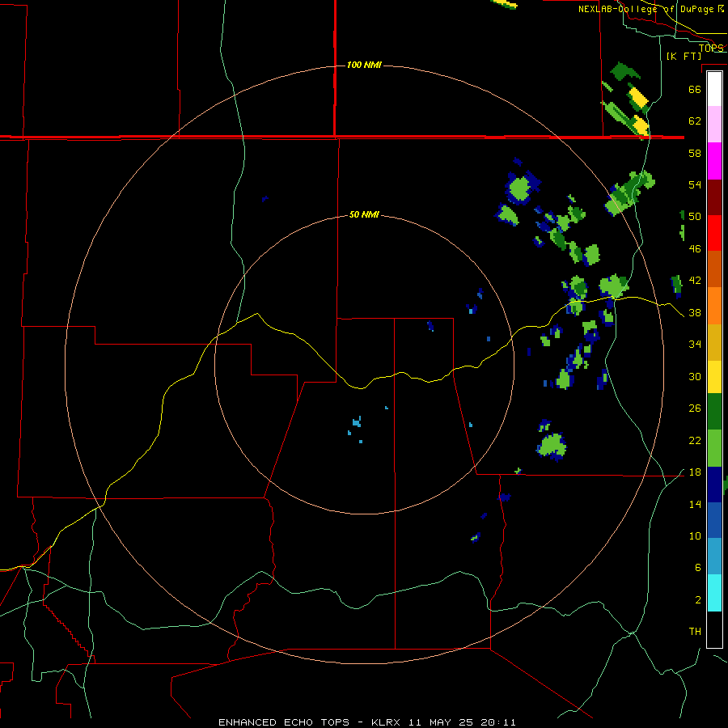Viewport: 728px width, 728px height.
Task: Click the light pink swatch on the scale
Action: (x=714, y=125)
